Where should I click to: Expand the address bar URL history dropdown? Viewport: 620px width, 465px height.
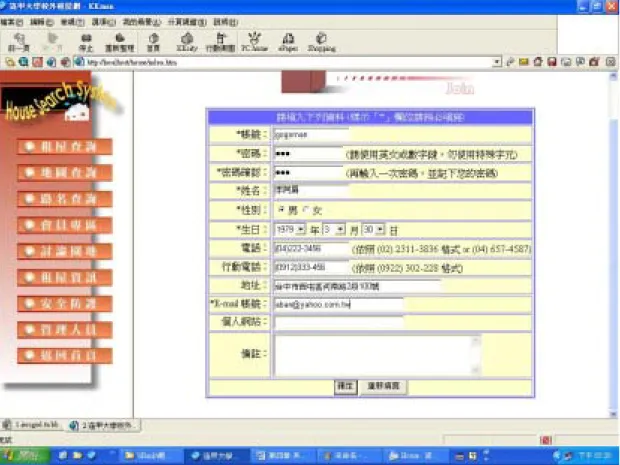point(497,62)
